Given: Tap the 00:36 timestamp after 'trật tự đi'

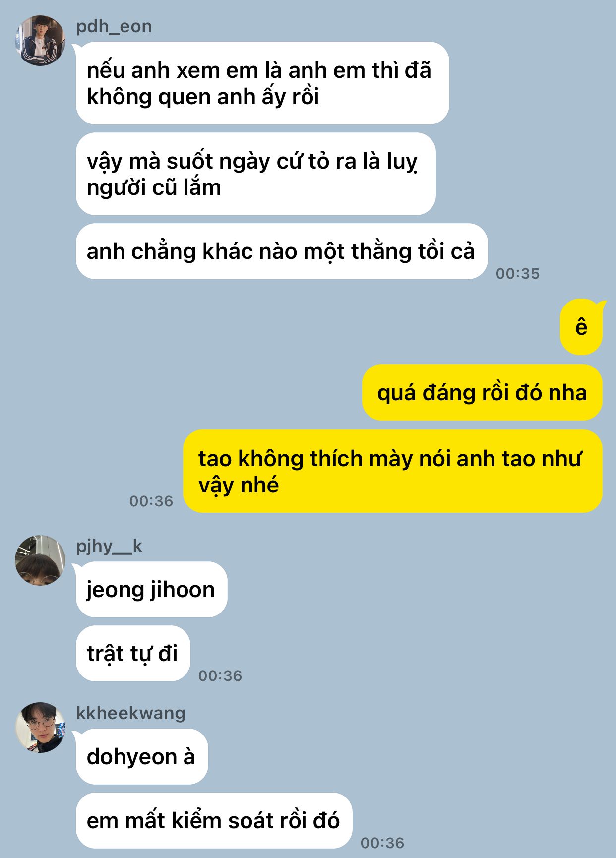Looking at the screenshot, I should (220, 675).
